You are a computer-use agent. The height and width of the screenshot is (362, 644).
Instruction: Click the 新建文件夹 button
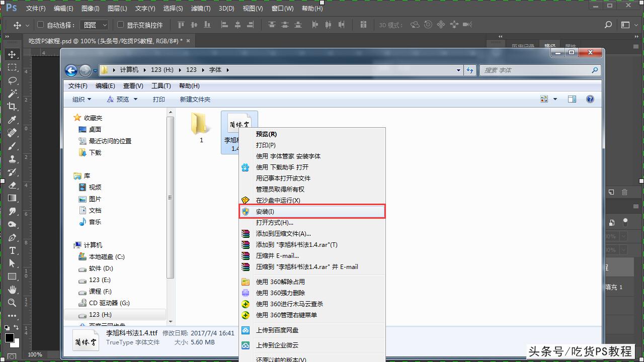(x=195, y=100)
